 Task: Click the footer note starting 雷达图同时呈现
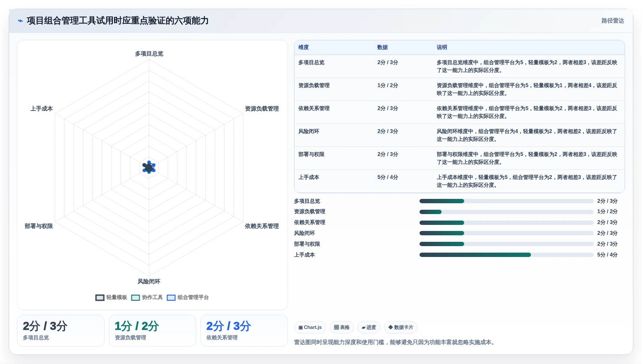click(395, 342)
